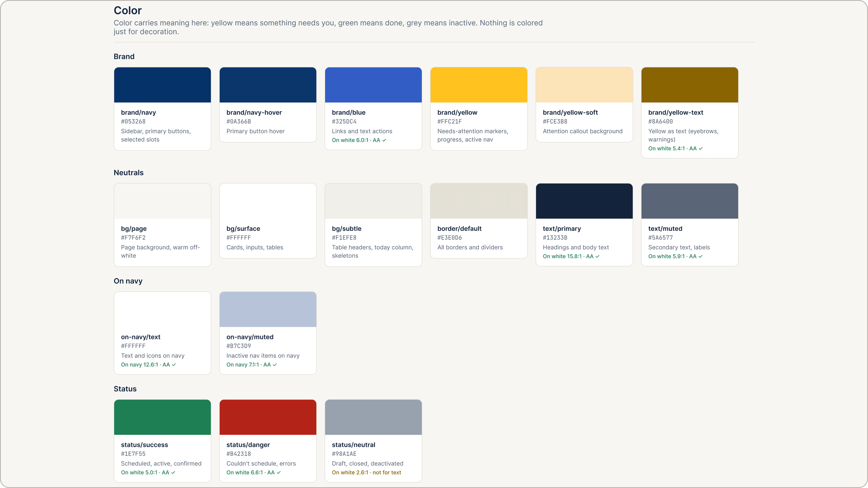Click hex code #5A6577
868x488 pixels.
(660, 238)
